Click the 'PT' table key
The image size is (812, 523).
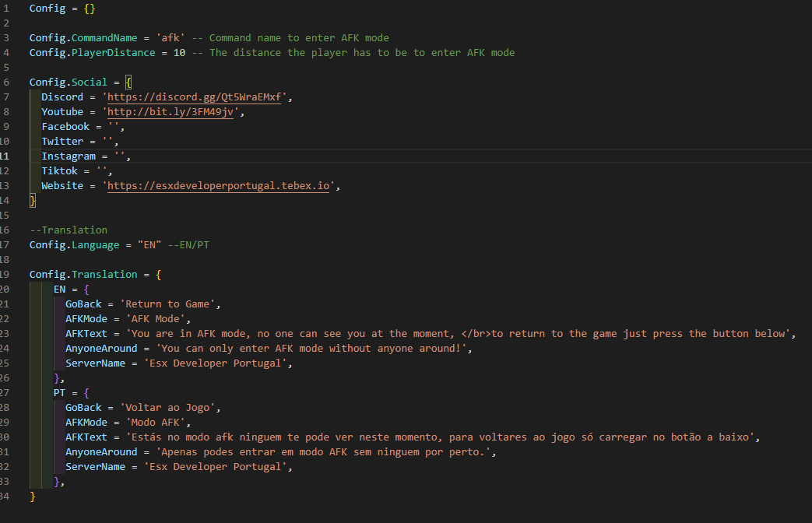[x=59, y=393]
